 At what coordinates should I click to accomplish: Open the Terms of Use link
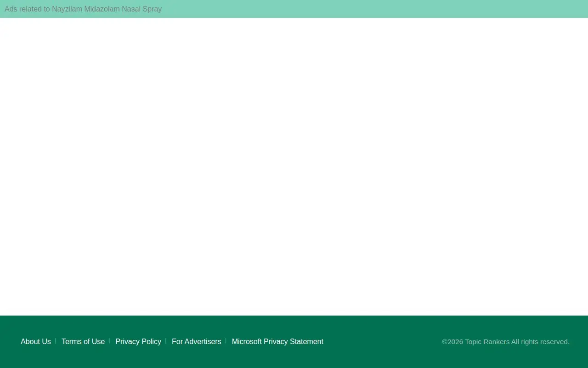pyautogui.click(x=83, y=341)
